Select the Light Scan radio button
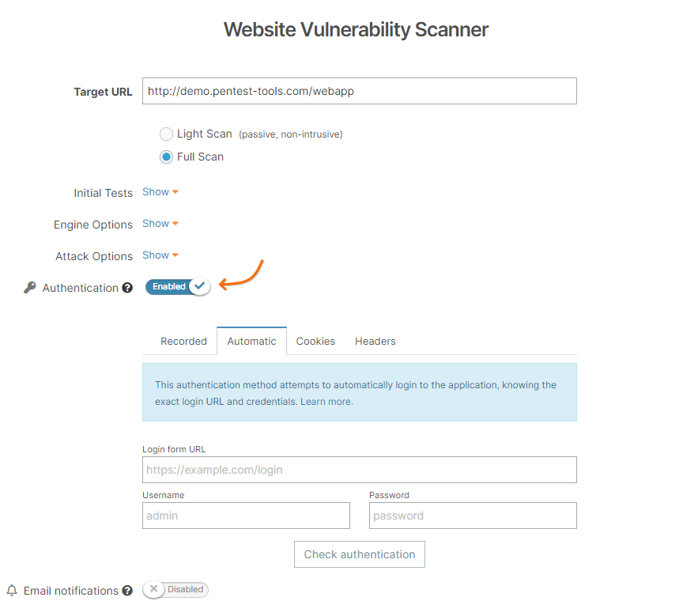Screen dimensions: 698x616 point(166,134)
